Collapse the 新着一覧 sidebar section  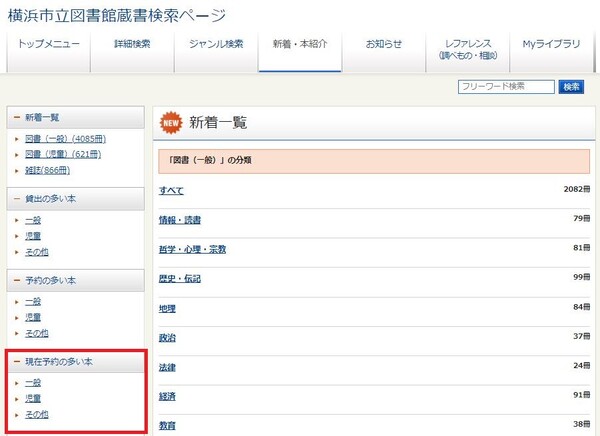tap(17, 118)
